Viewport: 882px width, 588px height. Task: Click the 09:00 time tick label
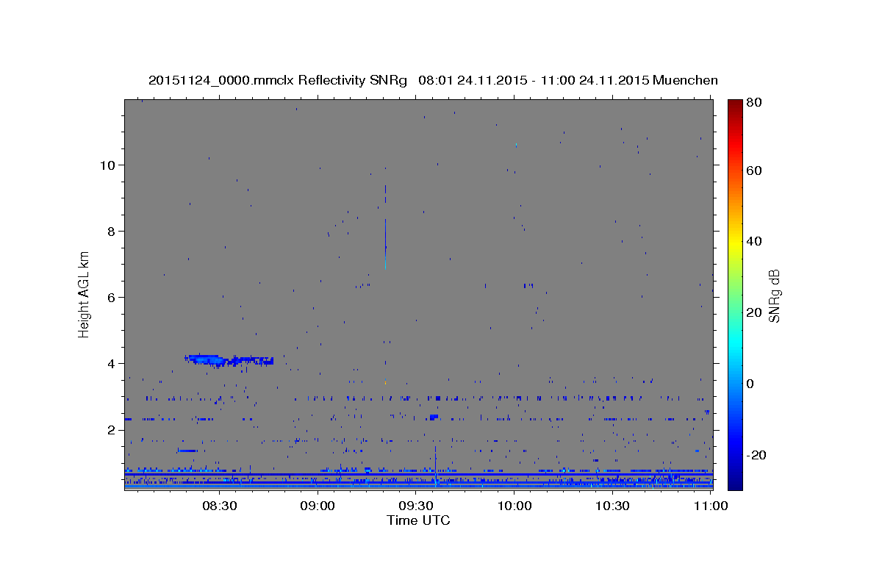point(318,506)
